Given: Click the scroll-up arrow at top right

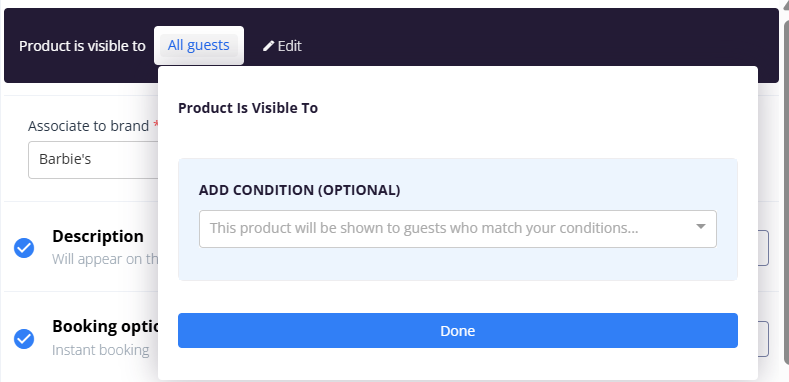Looking at the screenshot, I should (785, 4).
